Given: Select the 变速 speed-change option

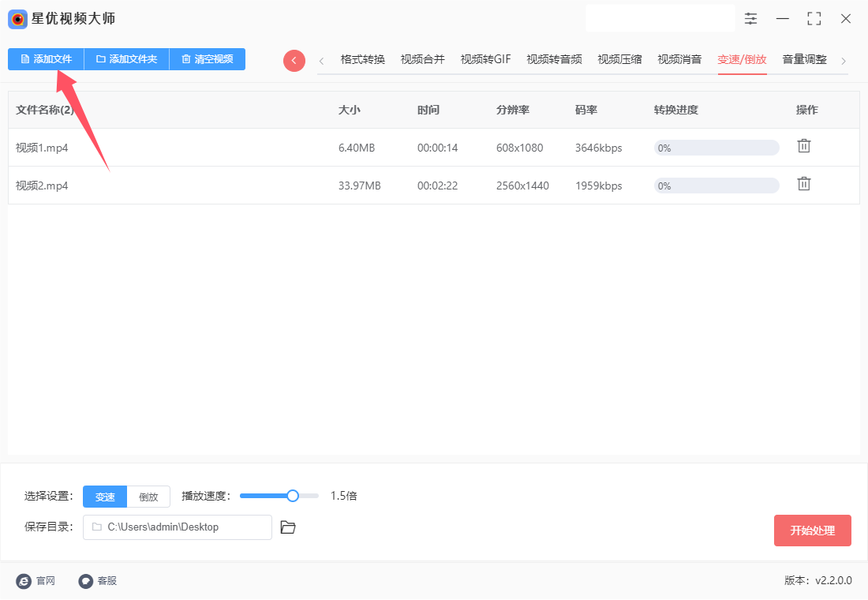Looking at the screenshot, I should tap(105, 497).
